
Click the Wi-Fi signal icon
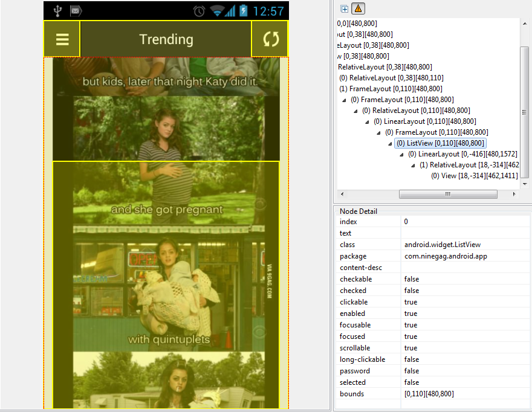(x=216, y=11)
